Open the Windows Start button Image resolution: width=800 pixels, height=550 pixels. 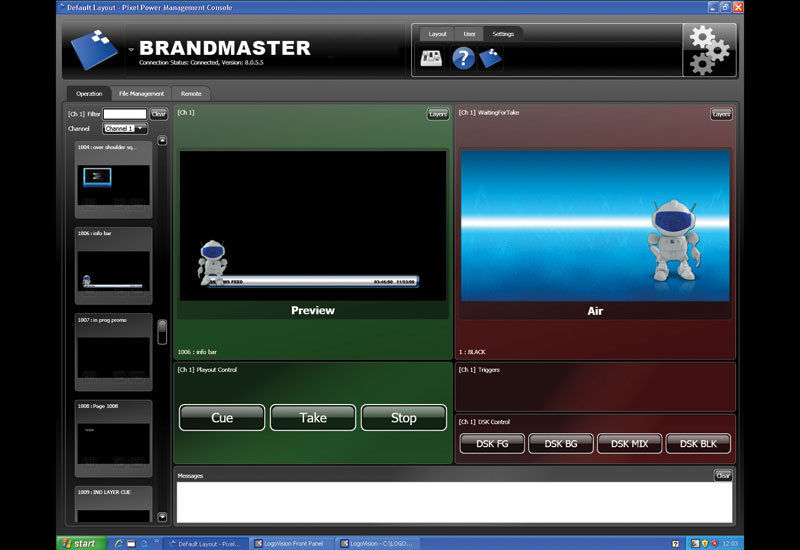[82, 543]
